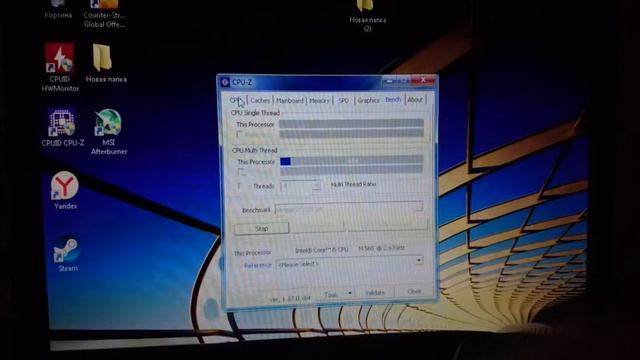Toggle the Threads checkbox
This screenshot has height=360, width=640.
point(240,186)
